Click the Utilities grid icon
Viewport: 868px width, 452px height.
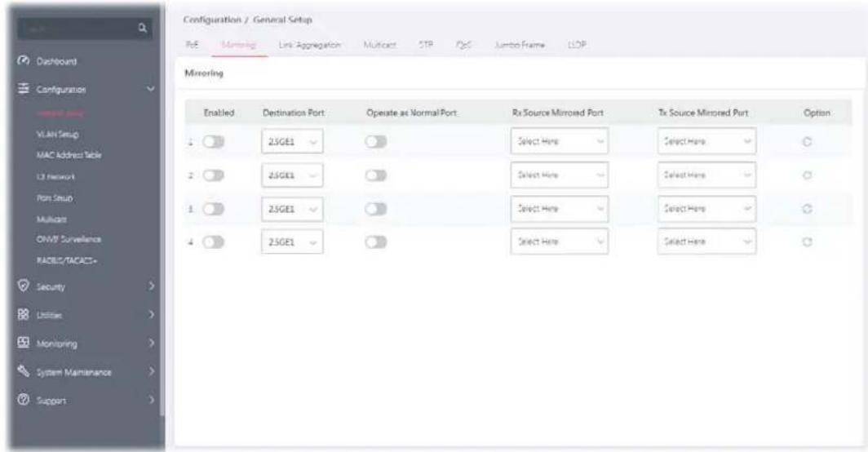[24, 315]
